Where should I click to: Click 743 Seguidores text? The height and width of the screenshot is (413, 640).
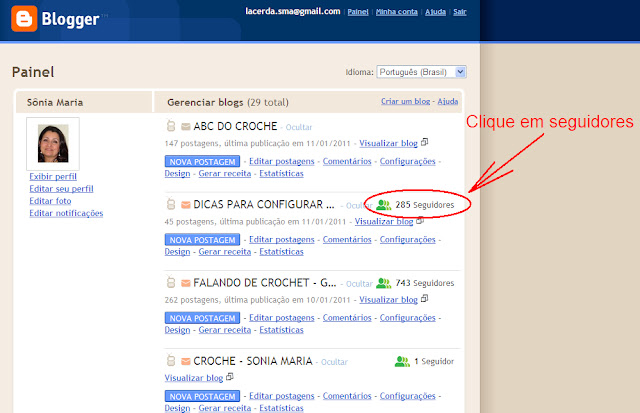[424, 283]
